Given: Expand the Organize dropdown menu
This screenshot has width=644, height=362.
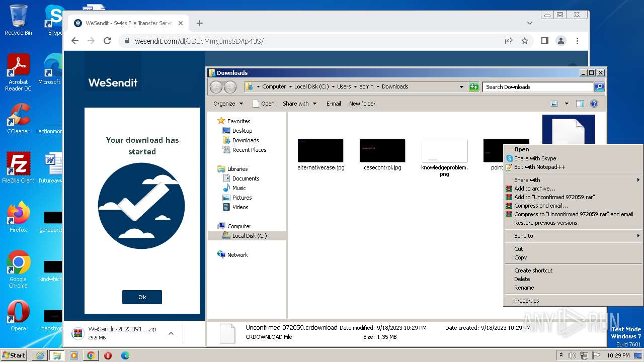Looking at the screenshot, I should 228,104.
